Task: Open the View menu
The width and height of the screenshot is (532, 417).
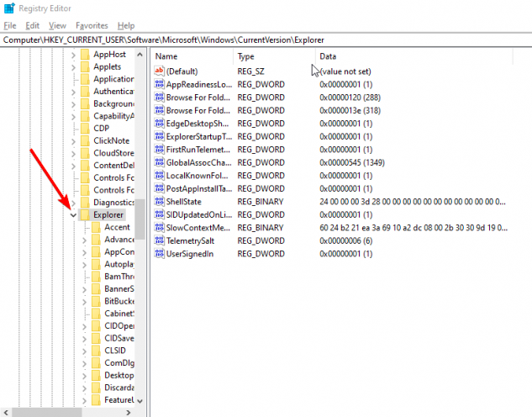Action: pyautogui.click(x=57, y=26)
